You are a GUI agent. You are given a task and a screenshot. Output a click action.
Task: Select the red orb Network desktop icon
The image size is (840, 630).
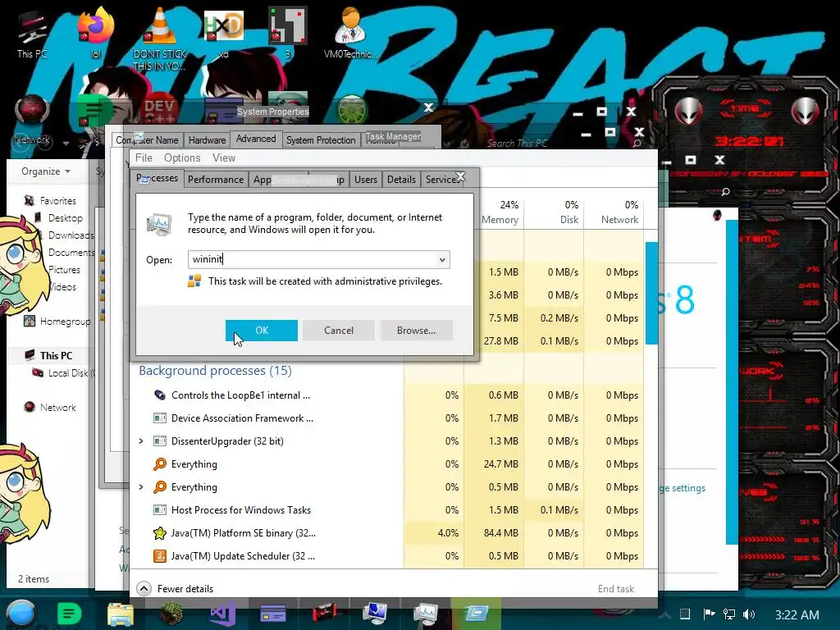32,119
